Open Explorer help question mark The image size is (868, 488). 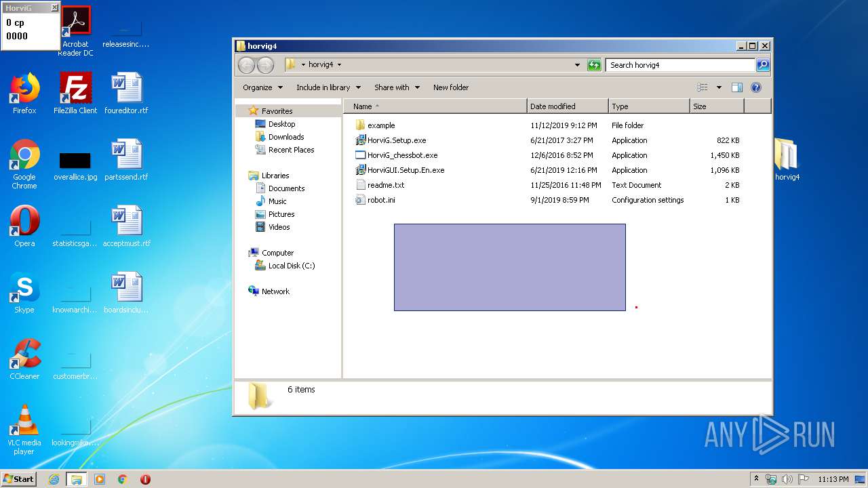756,87
